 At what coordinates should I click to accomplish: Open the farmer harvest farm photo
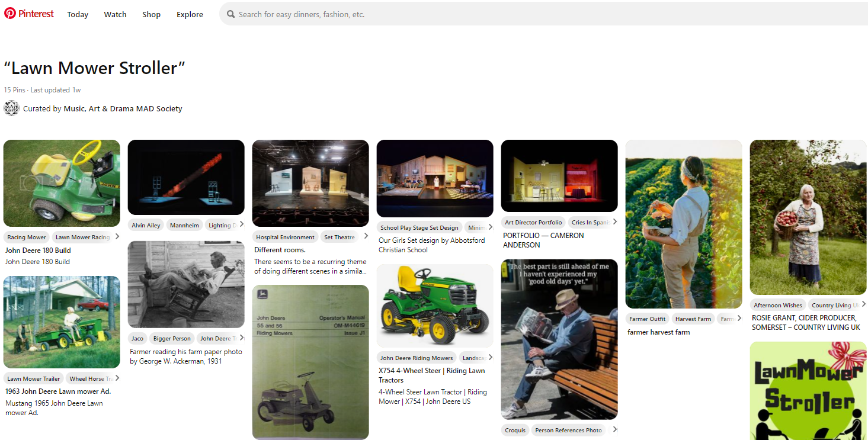(684, 224)
